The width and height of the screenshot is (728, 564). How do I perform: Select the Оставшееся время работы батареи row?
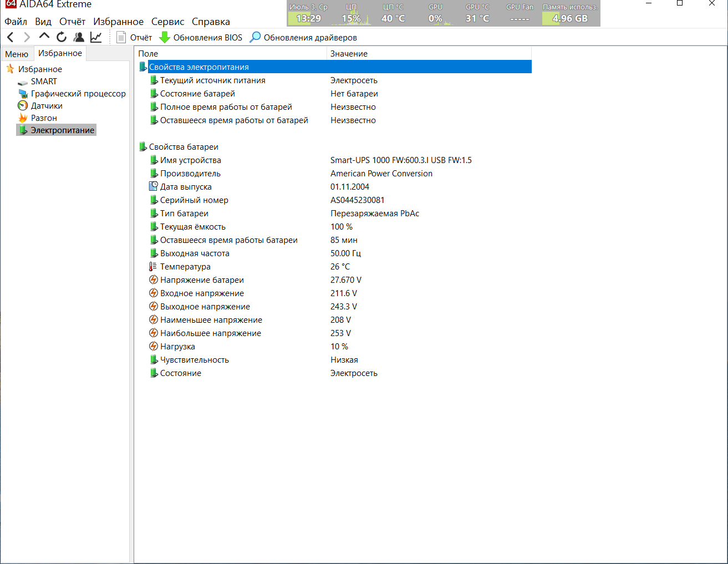coord(334,240)
